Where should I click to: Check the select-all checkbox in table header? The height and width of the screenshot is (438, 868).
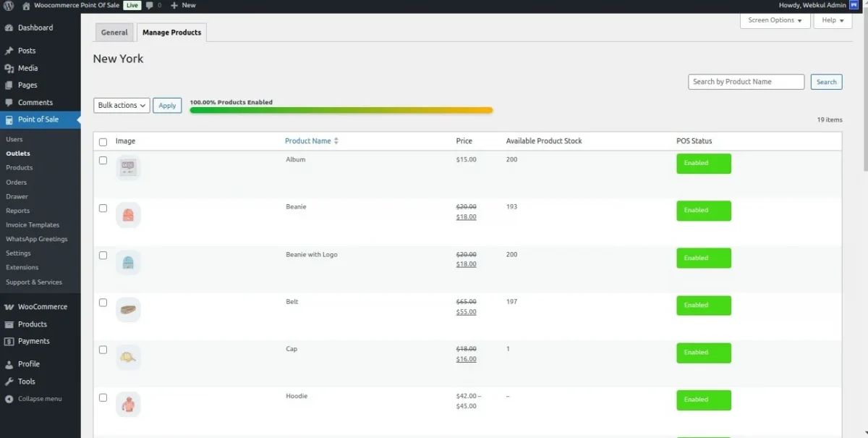pos(103,142)
